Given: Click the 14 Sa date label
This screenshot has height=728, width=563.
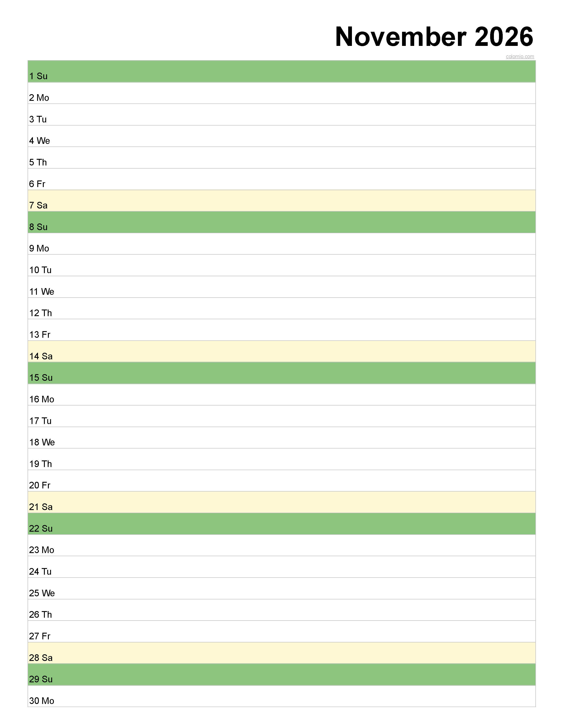Looking at the screenshot, I should (41, 356).
